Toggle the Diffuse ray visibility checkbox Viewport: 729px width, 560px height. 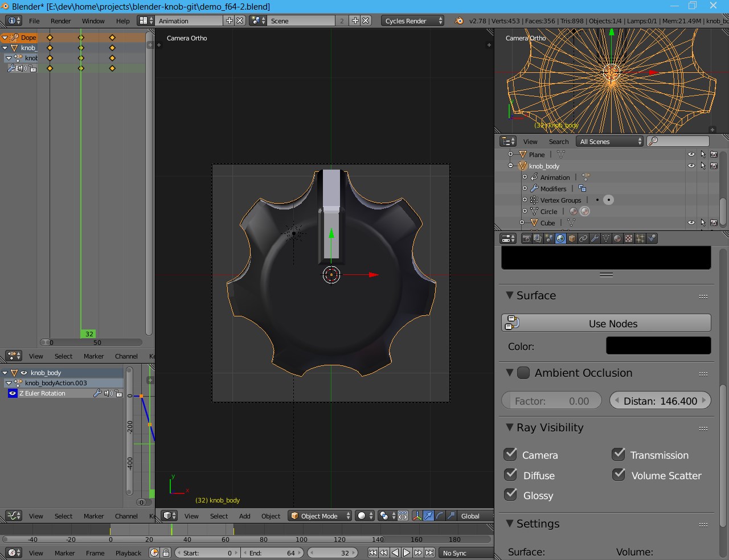(x=510, y=475)
